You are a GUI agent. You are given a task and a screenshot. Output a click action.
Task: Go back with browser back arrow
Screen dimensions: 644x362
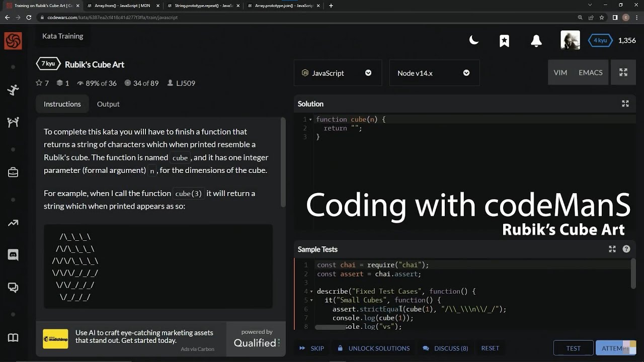coord(7,17)
